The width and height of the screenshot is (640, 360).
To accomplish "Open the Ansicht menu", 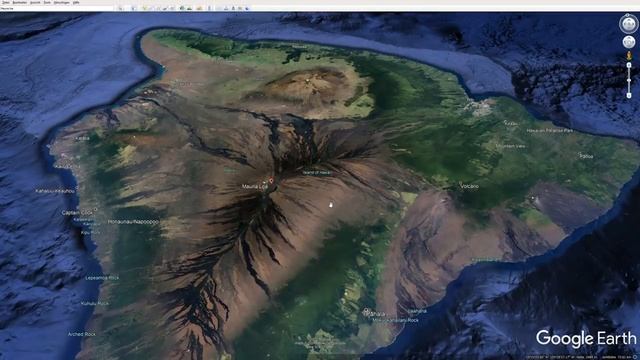I will coord(35,2).
